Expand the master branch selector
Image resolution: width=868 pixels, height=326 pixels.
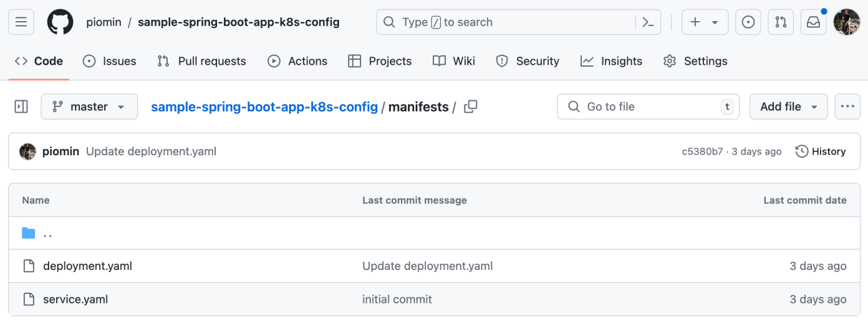[x=89, y=107]
